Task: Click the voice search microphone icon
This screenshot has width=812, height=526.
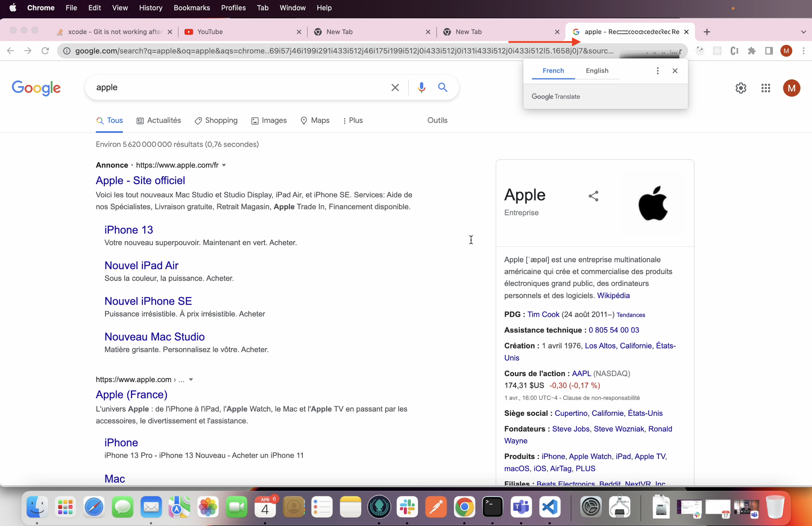Action: [421, 87]
